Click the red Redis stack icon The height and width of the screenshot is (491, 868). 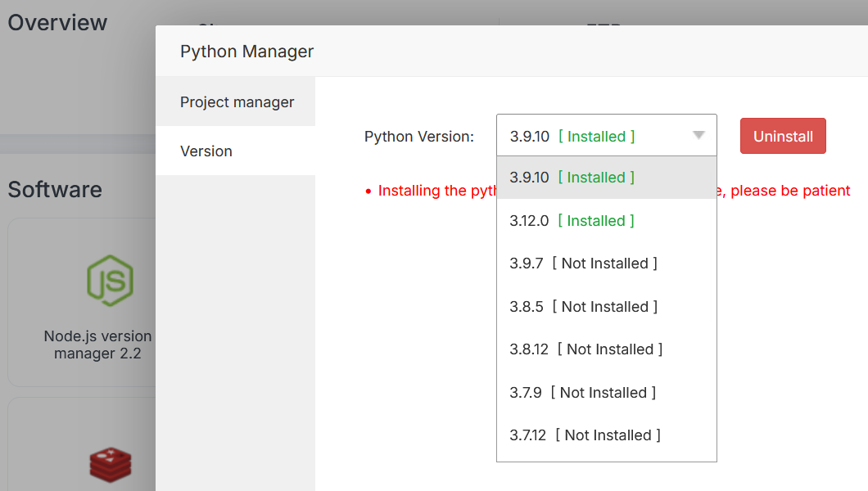(110, 464)
